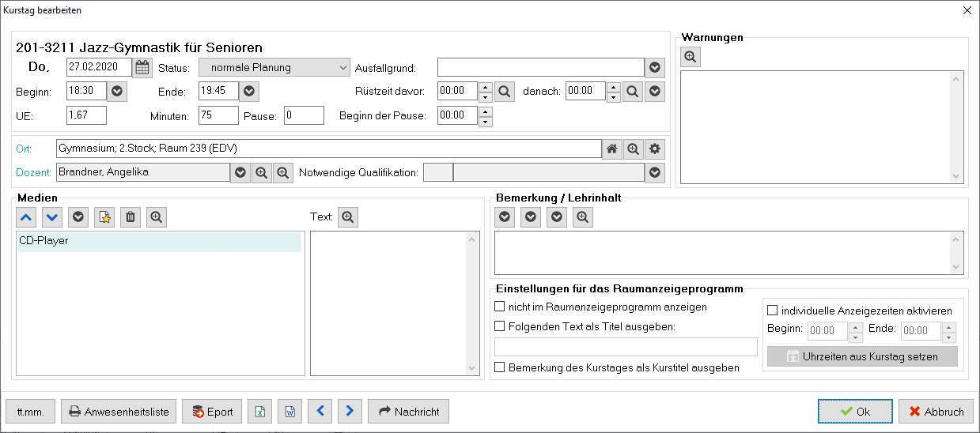Increase Rüstzeit davor with up stepper
Image resolution: width=980 pixels, height=433 pixels.
click(486, 86)
